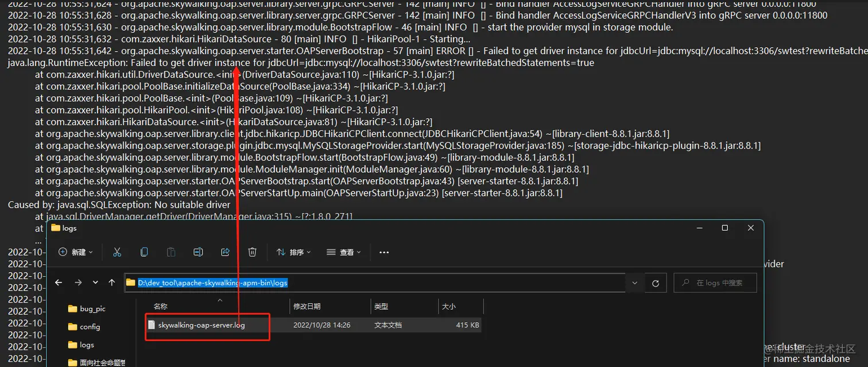
Task: Click the 文本文档 type cell
Action: [x=388, y=325]
